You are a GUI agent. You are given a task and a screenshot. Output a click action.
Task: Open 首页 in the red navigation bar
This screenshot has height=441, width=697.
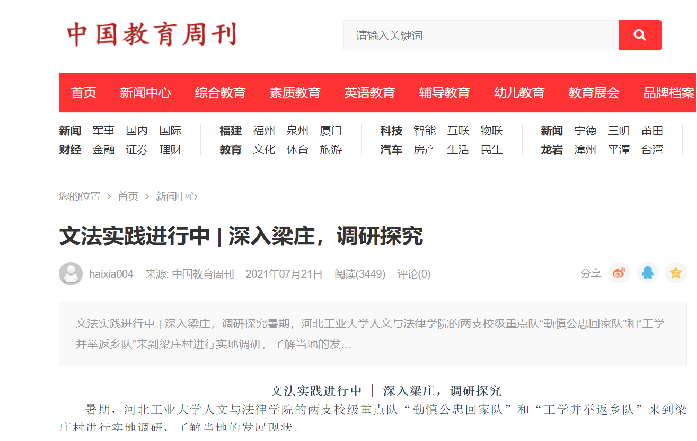click(x=84, y=93)
